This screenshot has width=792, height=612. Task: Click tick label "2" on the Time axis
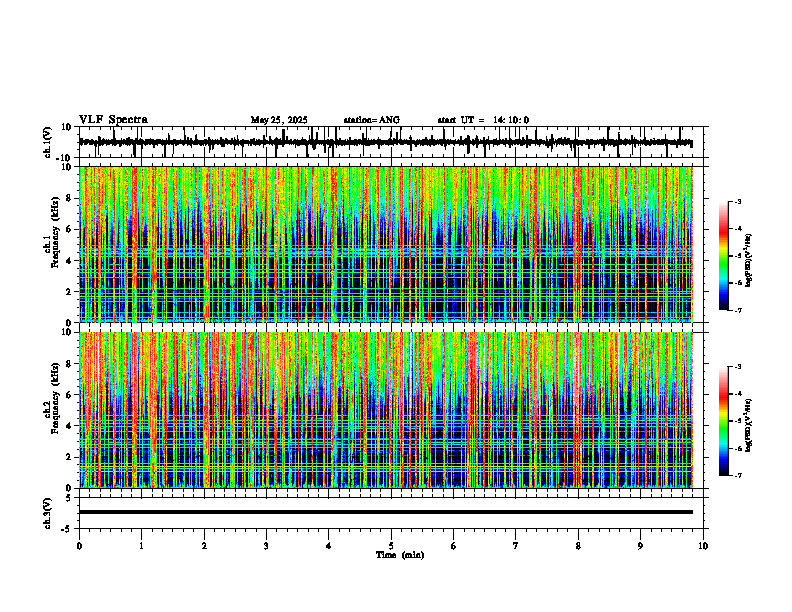pyautogui.click(x=204, y=546)
